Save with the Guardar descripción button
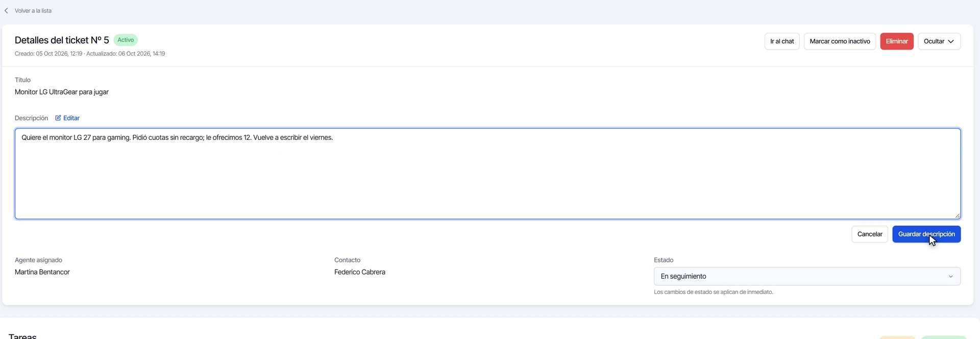Viewport: 980px width, 339px height. [x=926, y=234]
